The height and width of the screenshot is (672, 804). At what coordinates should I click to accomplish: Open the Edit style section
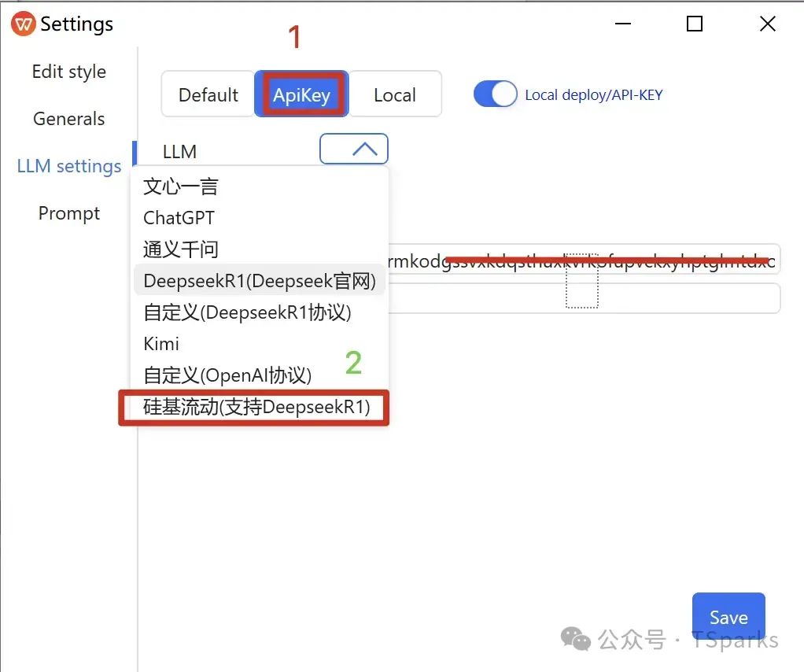68,72
